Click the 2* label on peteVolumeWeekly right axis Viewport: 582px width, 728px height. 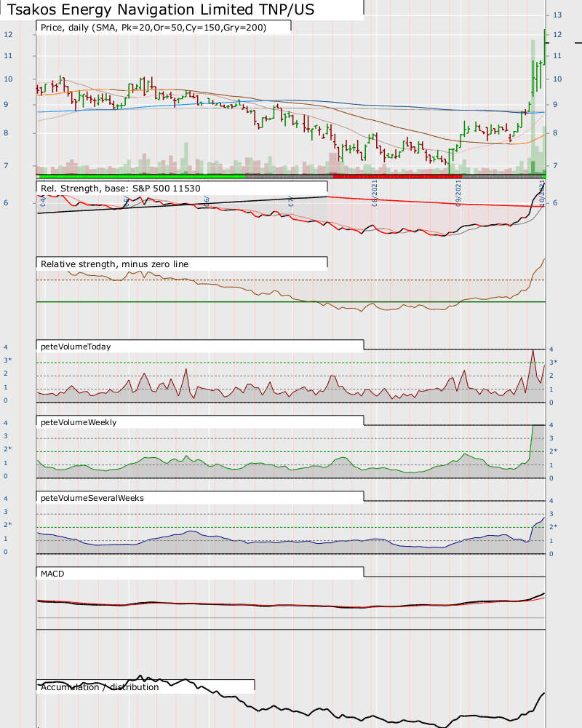click(x=553, y=451)
